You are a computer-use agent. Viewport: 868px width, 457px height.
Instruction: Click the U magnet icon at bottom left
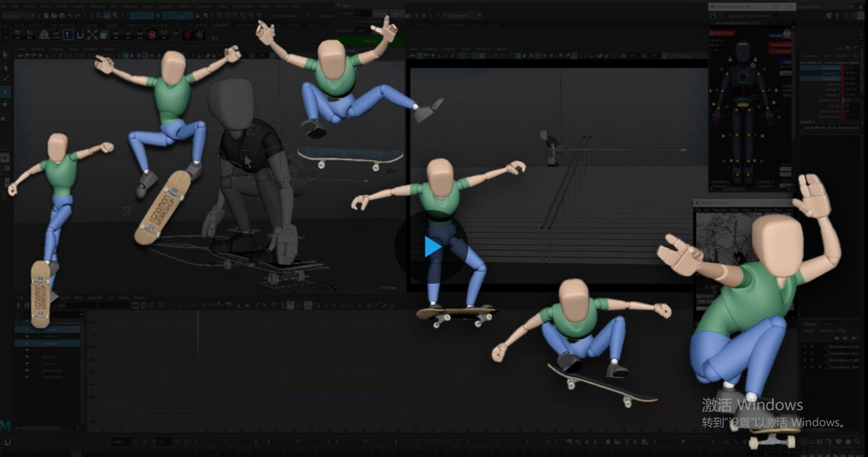tap(7, 442)
